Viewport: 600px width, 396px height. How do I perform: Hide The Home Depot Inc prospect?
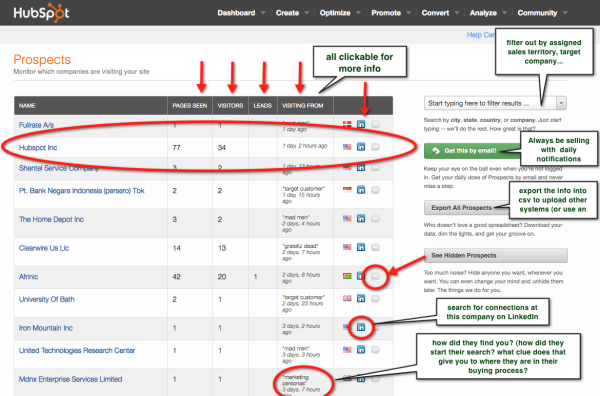(x=375, y=218)
